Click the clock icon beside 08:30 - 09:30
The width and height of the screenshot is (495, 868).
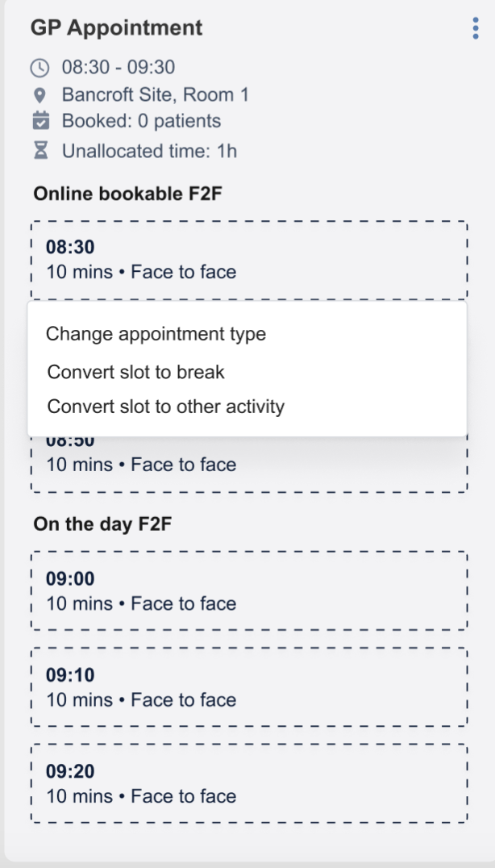(40, 67)
